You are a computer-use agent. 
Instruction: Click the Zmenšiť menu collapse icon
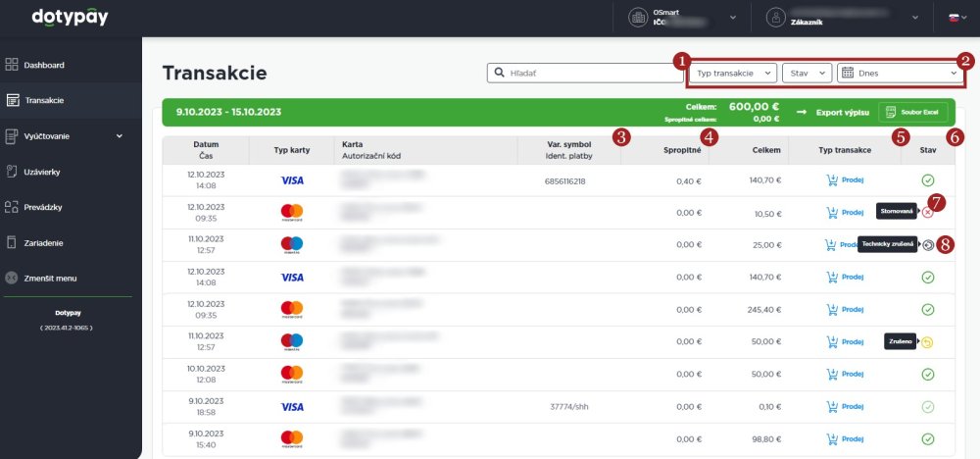(11, 278)
